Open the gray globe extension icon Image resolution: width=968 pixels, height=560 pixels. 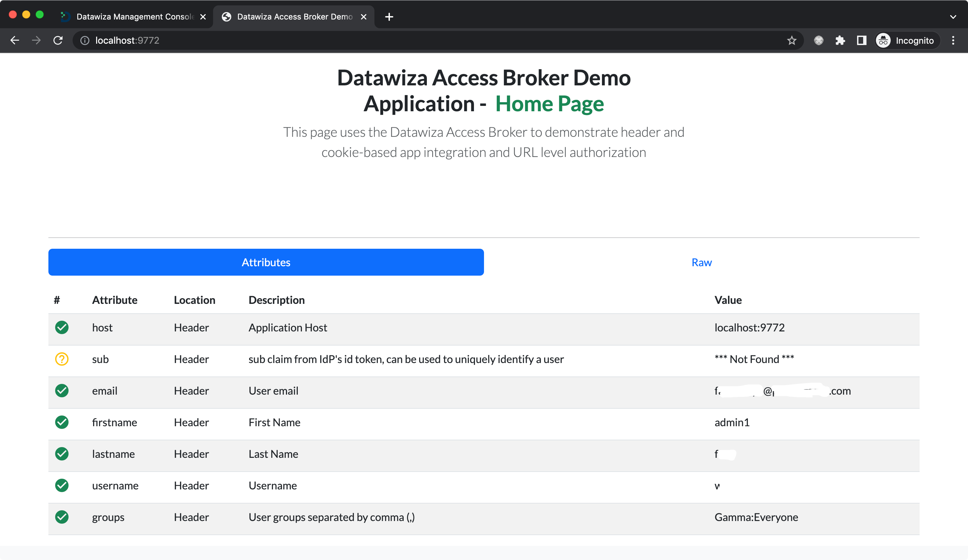tap(818, 40)
